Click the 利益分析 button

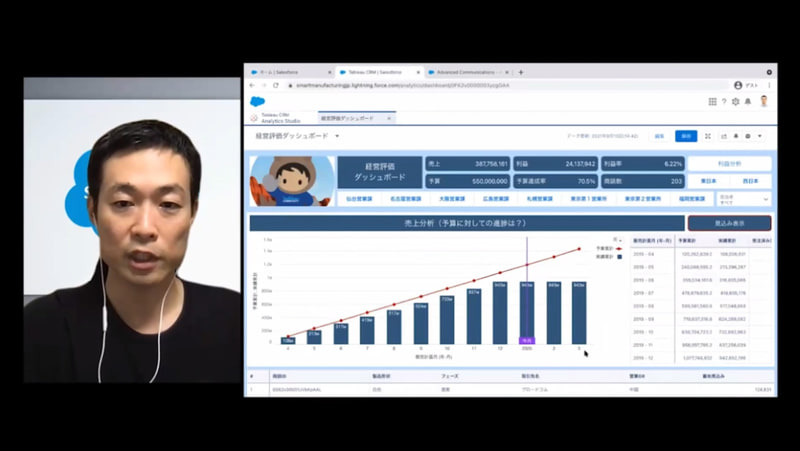point(730,164)
